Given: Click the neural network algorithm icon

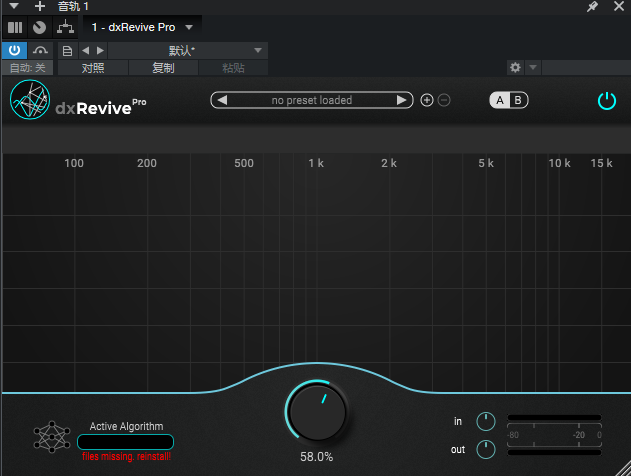Looking at the screenshot, I should (x=52, y=437).
